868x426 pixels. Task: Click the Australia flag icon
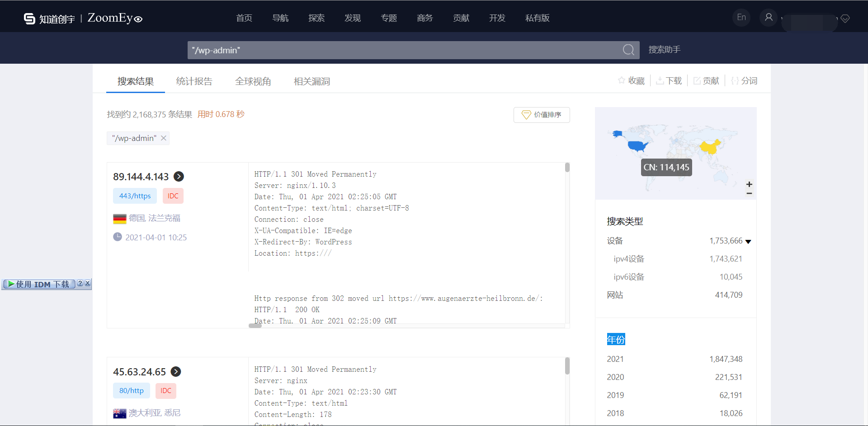[x=120, y=413]
